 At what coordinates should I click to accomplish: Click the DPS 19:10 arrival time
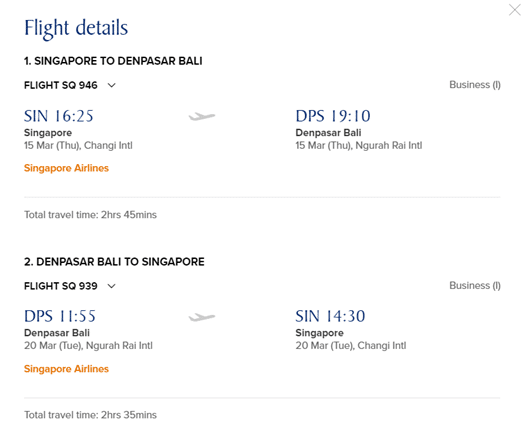click(333, 116)
